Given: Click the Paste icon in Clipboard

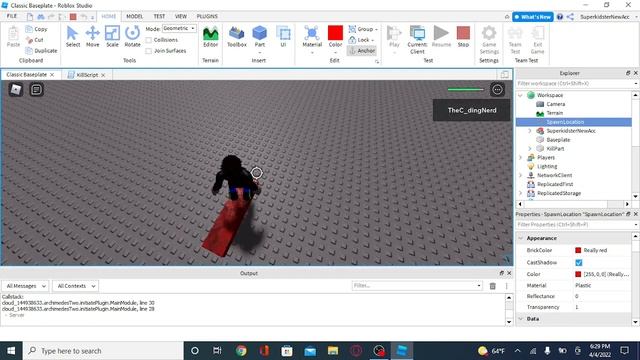Looking at the screenshot, I should tap(13, 36).
